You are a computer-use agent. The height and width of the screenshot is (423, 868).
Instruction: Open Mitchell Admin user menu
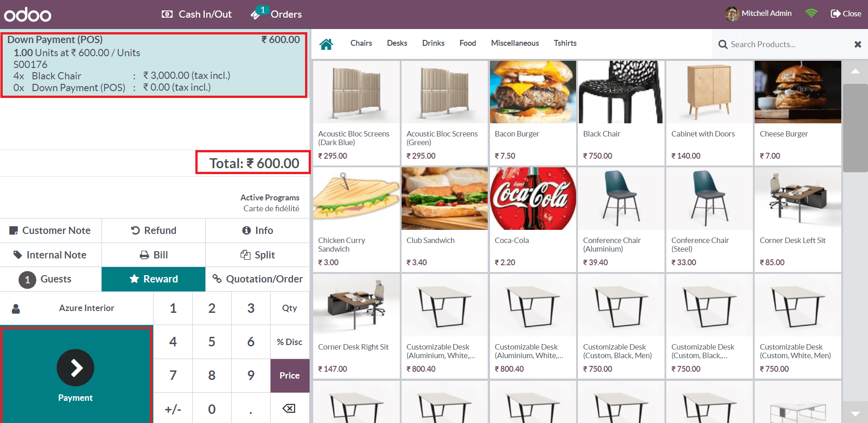click(758, 14)
